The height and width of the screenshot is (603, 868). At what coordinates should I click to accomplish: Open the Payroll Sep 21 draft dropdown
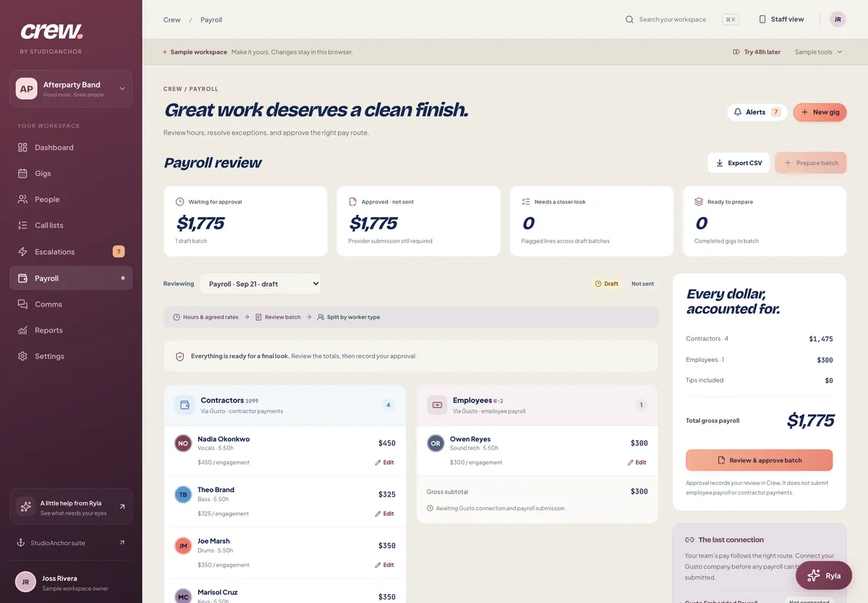point(260,284)
